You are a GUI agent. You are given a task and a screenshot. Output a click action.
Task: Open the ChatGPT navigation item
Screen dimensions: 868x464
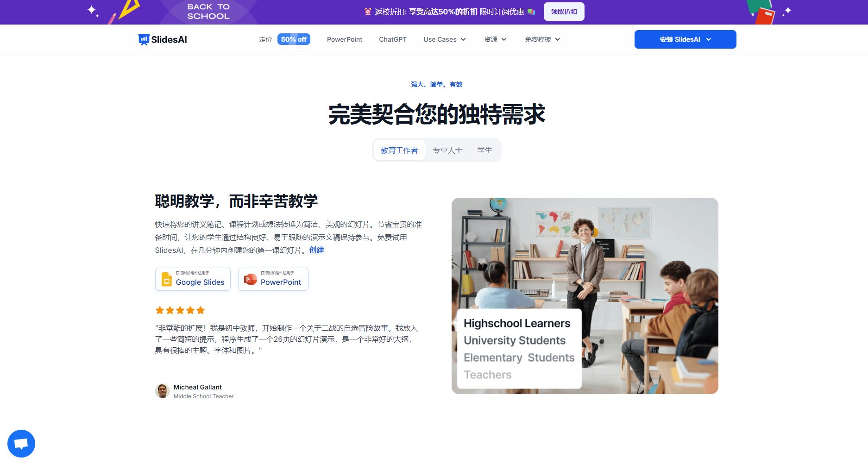[392, 39]
